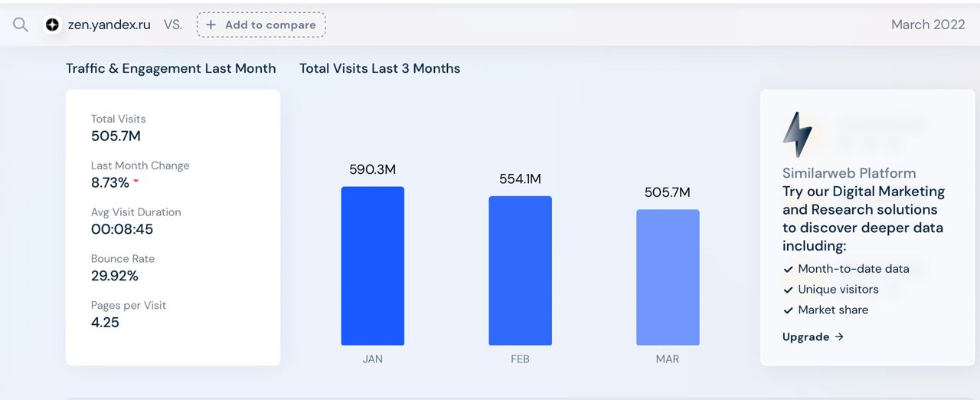This screenshot has width=980, height=400.
Task: Click the Try our Digital Marketing text
Action: click(x=864, y=192)
